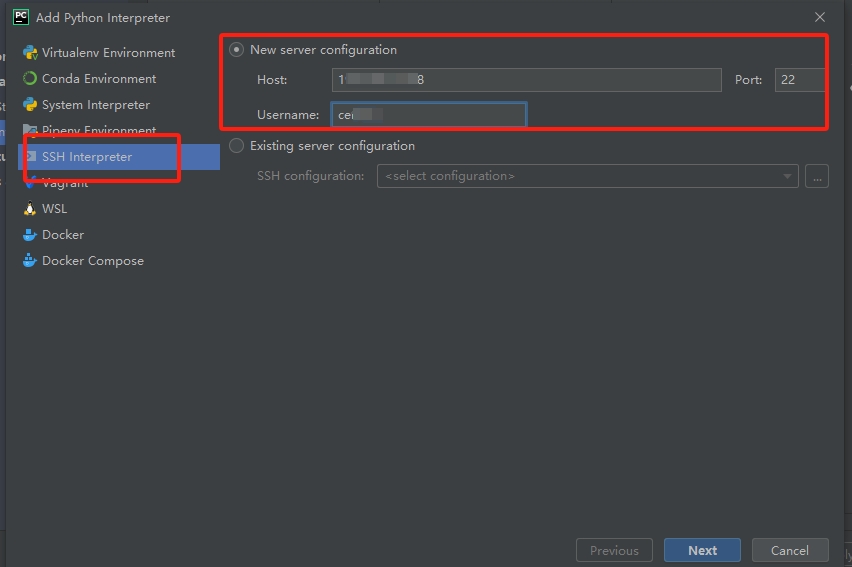Click the Docker Compose icon
This screenshot has width=852, height=567.
click(x=30, y=261)
